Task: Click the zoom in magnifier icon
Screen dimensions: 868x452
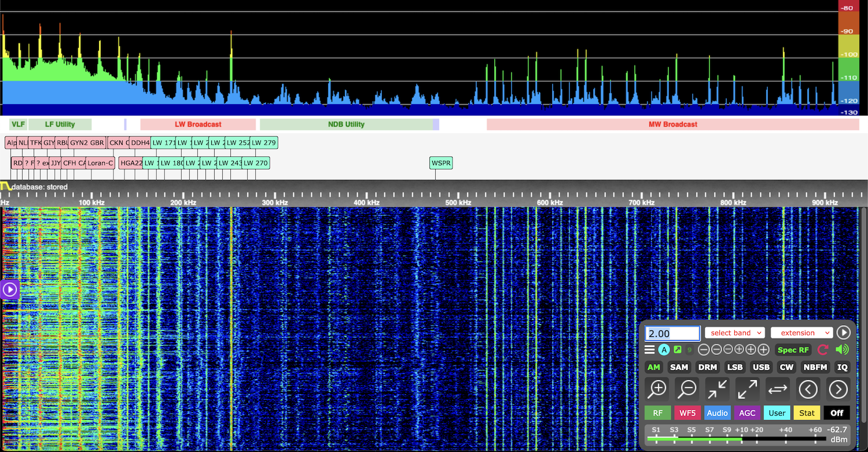Action: tap(657, 389)
